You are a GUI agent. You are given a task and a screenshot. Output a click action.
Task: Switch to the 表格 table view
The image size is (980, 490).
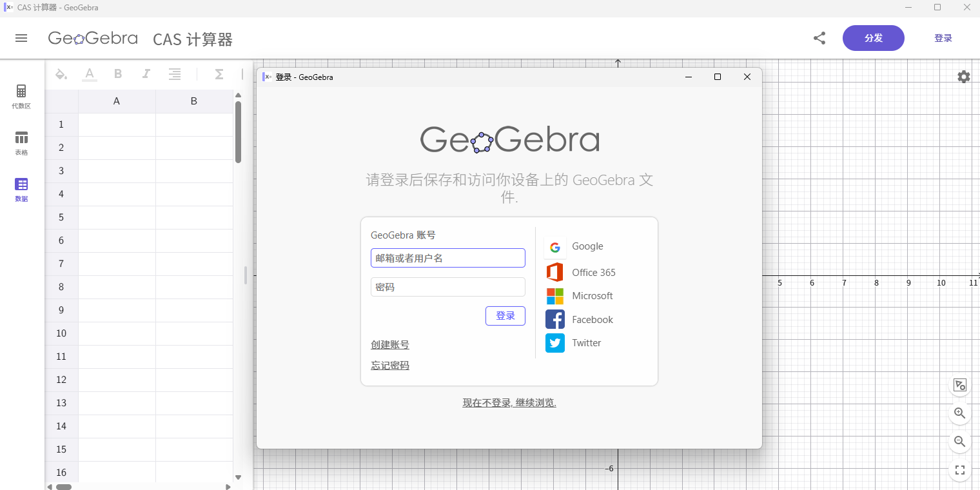[x=21, y=143]
